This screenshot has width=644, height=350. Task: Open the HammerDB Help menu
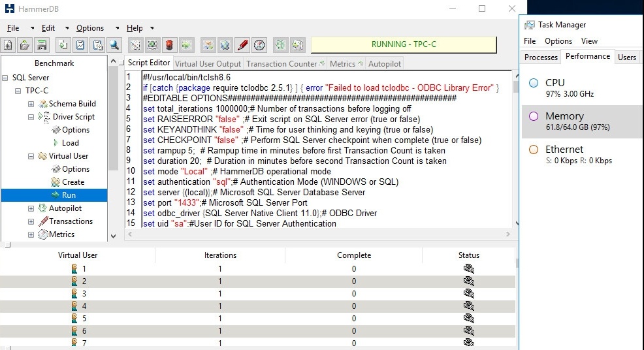[x=135, y=28]
